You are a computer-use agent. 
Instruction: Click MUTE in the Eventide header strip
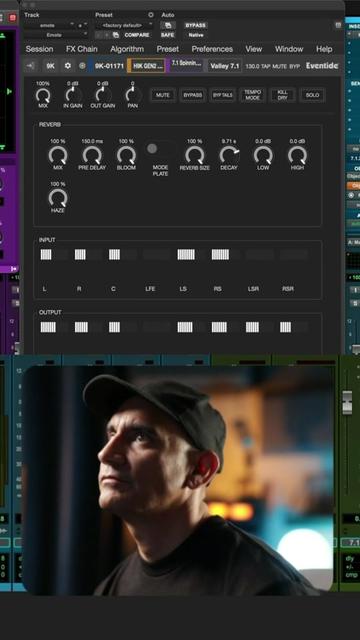(280, 66)
